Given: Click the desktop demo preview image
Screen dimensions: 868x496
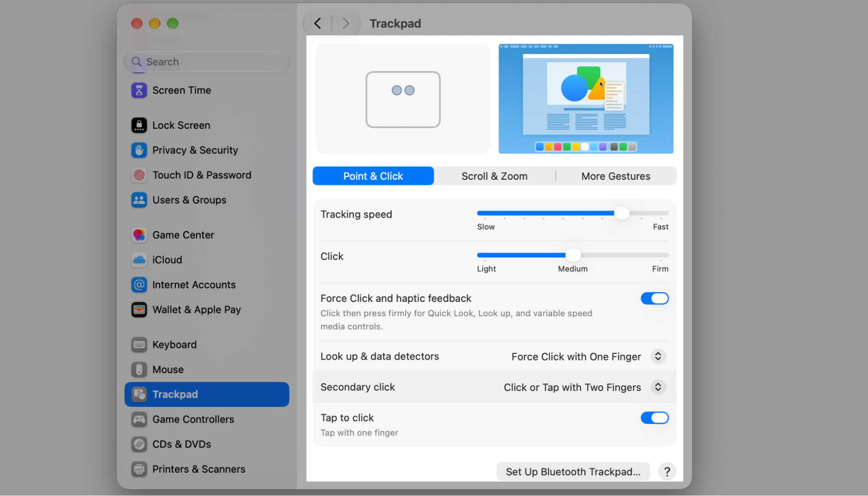Looking at the screenshot, I should (x=586, y=99).
